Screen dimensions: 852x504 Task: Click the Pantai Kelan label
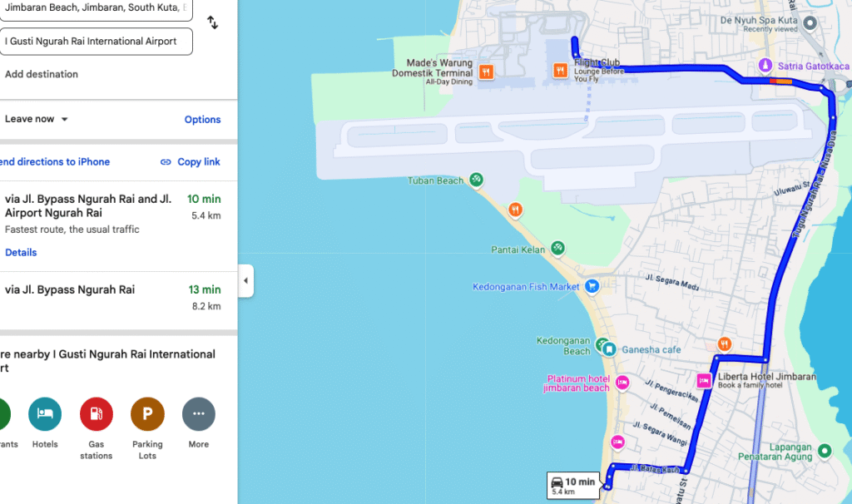click(x=518, y=250)
